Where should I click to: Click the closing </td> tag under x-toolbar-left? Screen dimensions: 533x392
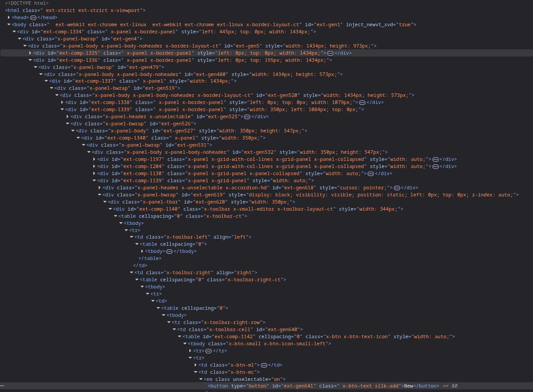[140, 265]
